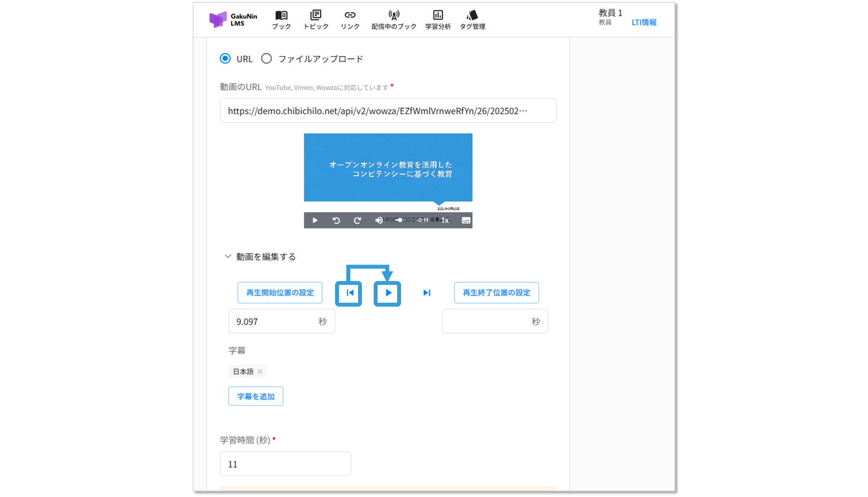Play the video in the player
Image resolution: width=868 pixels, height=497 pixels.
point(315,220)
